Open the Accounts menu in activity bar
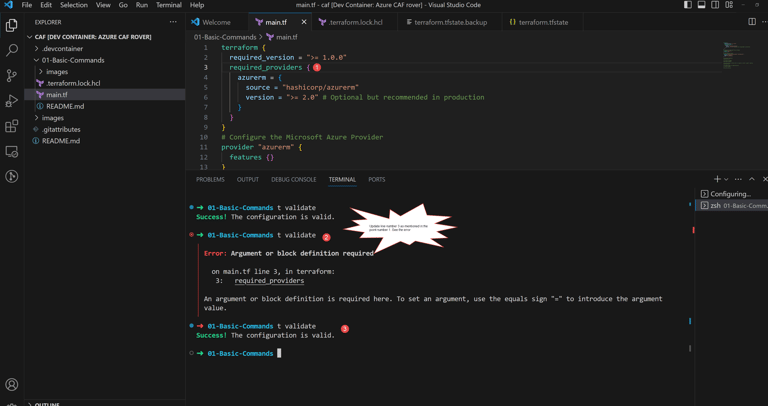This screenshot has width=768, height=406. 12,384
